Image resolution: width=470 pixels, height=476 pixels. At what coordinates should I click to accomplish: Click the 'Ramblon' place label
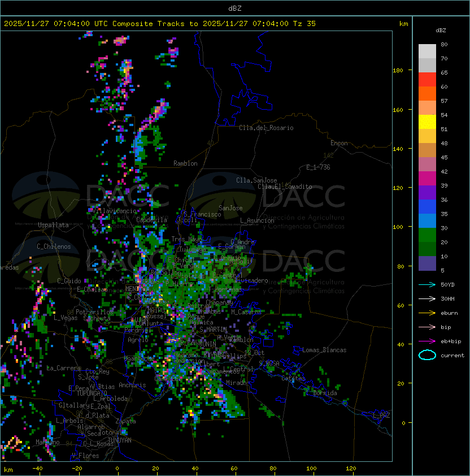click(185, 163)
